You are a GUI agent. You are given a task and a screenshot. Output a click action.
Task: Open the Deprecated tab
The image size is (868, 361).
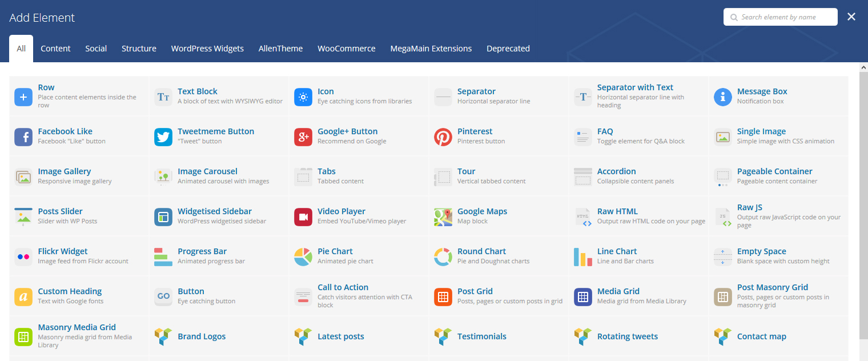pos(508,49)
